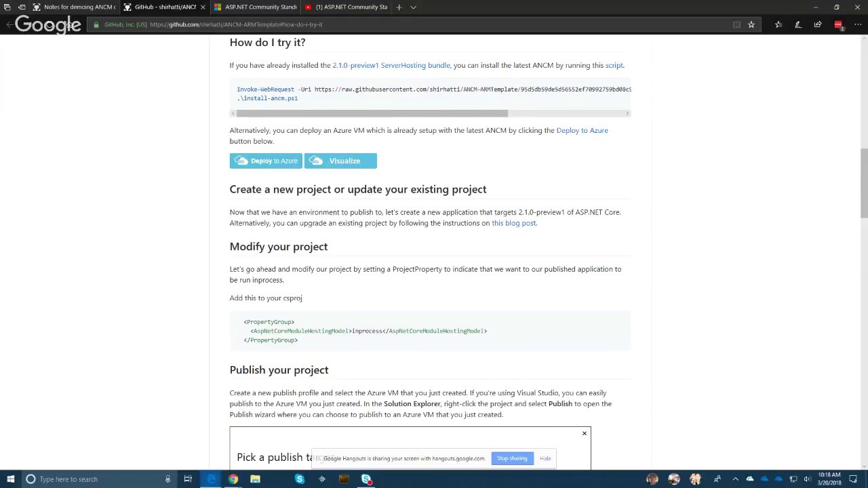Viewport: 868px width, 488px height.
Task: Click the Publish your project heading
Action: tap(279, 370)
